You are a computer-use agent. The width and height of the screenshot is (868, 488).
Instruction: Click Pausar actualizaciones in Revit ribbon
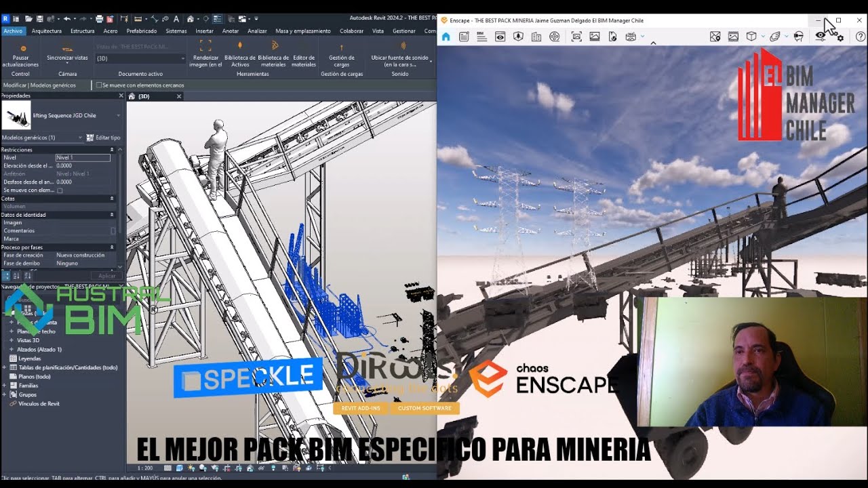[20, 54]
